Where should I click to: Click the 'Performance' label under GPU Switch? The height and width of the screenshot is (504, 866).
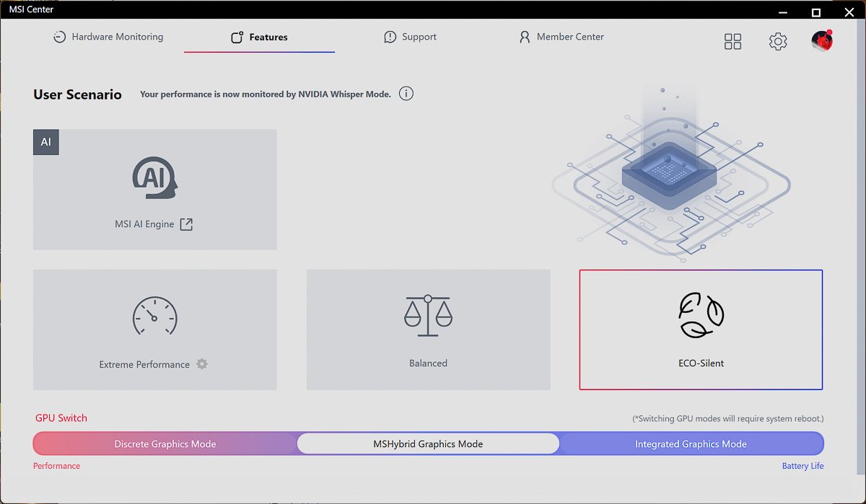pos(57,466)
